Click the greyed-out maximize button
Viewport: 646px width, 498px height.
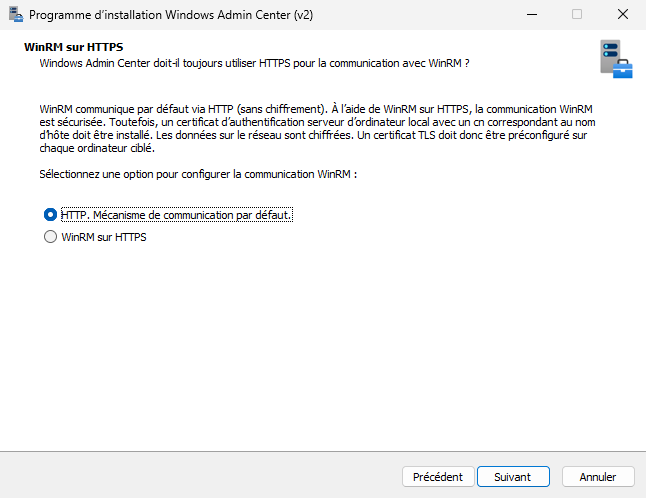(577, 15)
